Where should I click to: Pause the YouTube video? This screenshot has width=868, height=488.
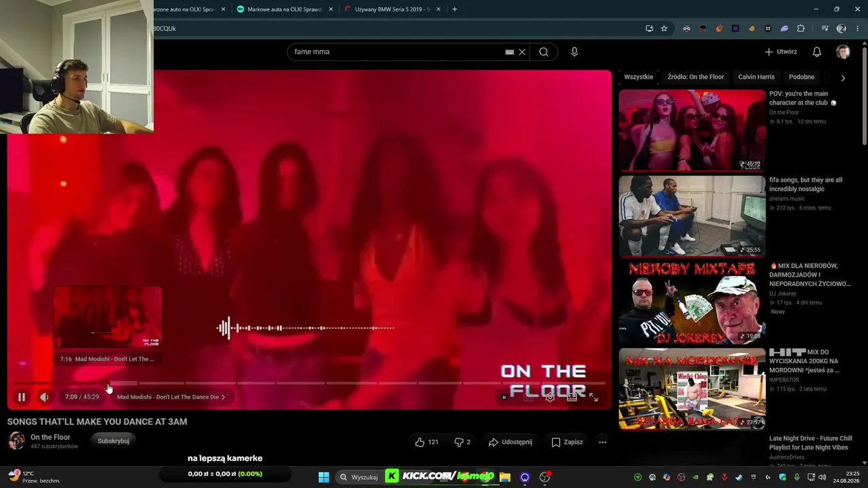click(22, 397)
